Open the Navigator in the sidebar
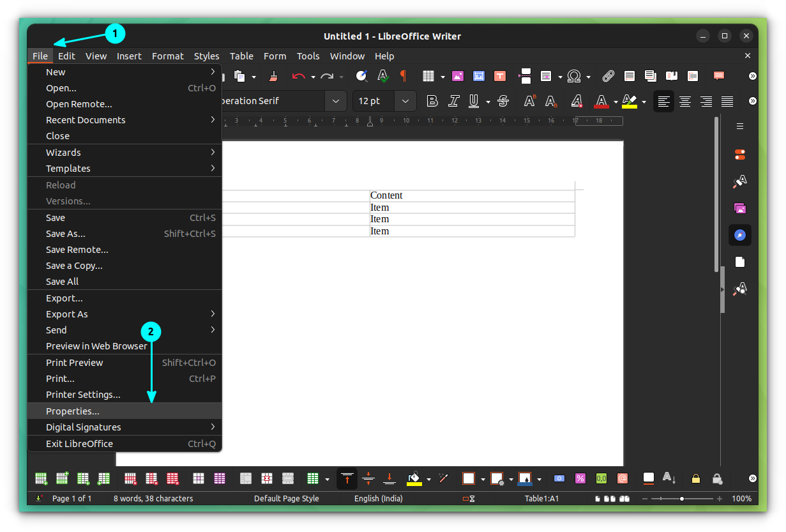Viewport: 786px width, 532px height. click(x=739, y=235)
